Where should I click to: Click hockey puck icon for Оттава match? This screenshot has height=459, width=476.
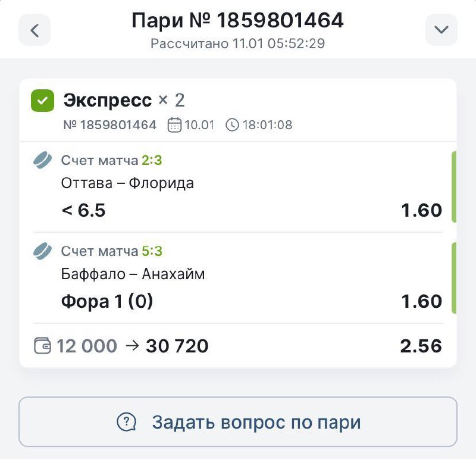[x=43, y=160]
